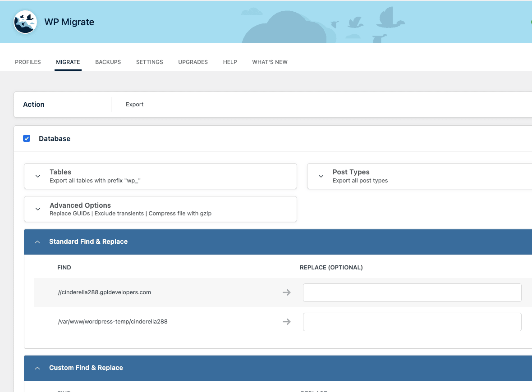Focus replace field for /var/www/wordpress-temp/cinderella288
The image size is (532, 392).
pos(412,322)
